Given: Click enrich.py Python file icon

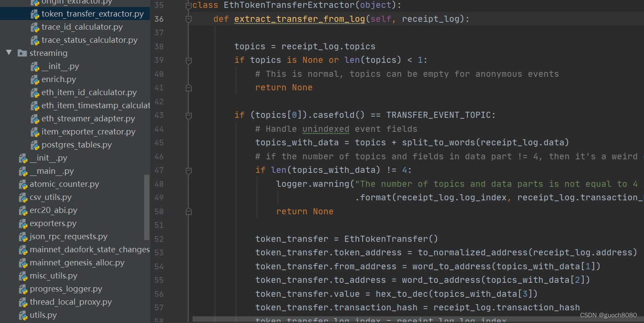Looking at the screenshot, I should click(x=35, y=79).
